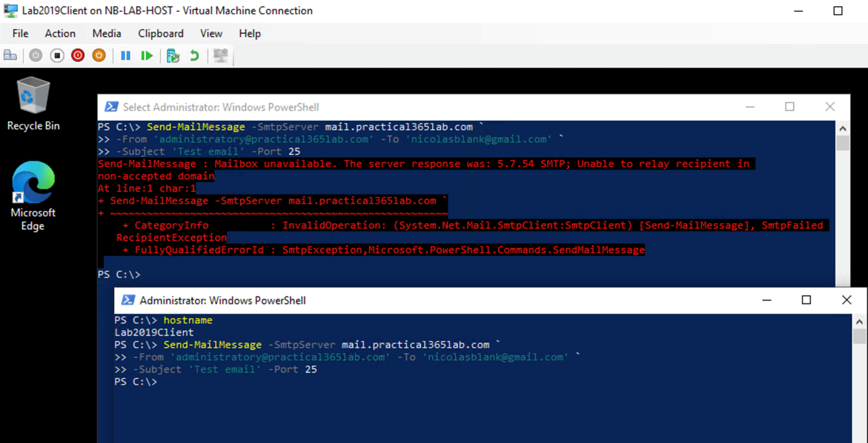Viewport: 868px width, 443px height.
Task: Focus the Administrator PowerShell window titlebar
Action: click(x=396, y=300)
